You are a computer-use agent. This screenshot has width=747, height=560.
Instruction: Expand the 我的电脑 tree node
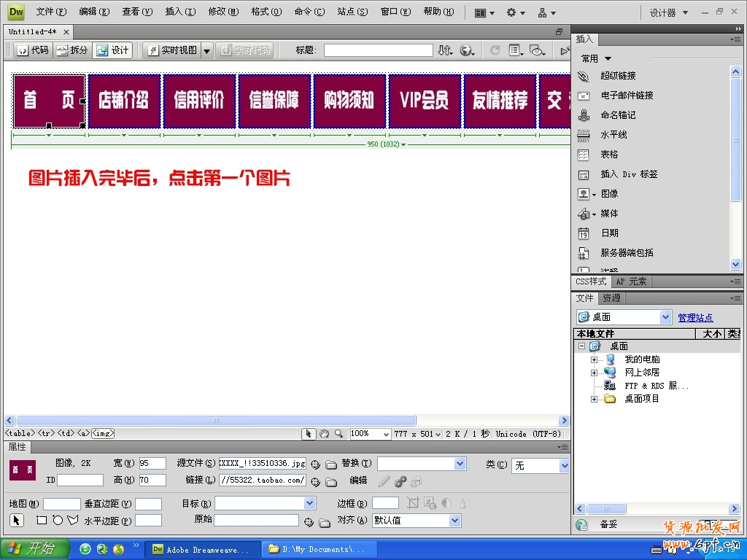pyautogui.click(x=595, y=358)
